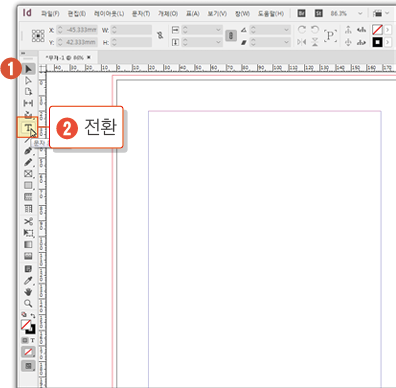Open the 표(A) menu
Image resolution: width=396 pixels, height=388 pixels.
193,14
